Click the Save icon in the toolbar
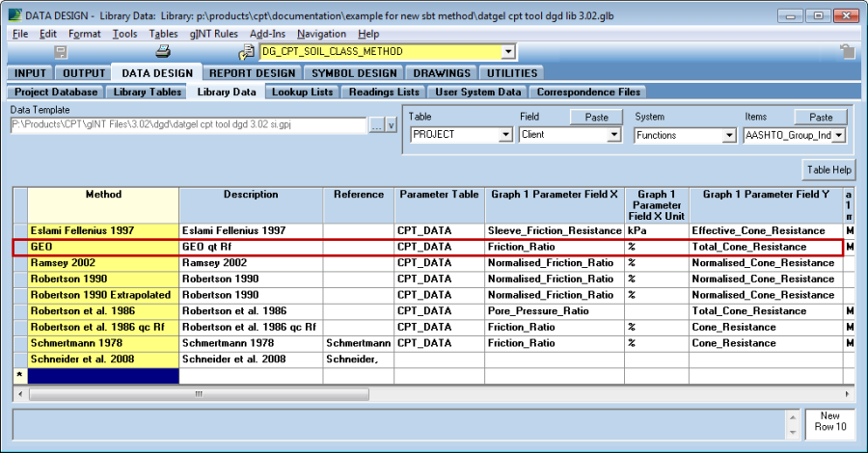 [61, 52]
